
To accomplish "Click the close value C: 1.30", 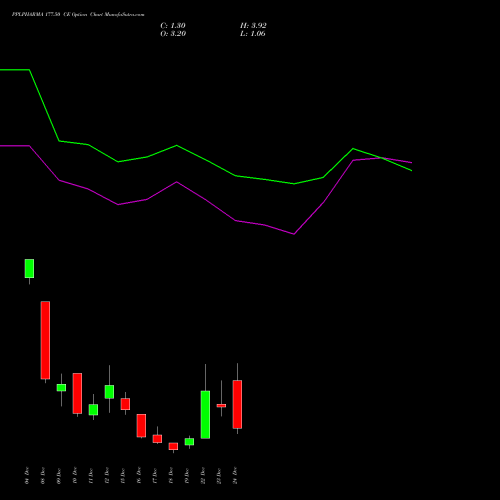I will click(x=173, y=26).
